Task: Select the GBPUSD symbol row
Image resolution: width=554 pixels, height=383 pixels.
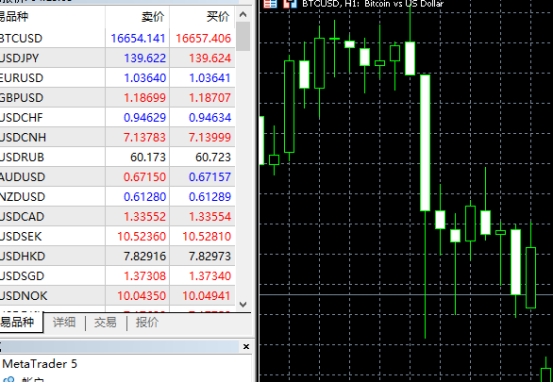Action: (x=117, y=98)
